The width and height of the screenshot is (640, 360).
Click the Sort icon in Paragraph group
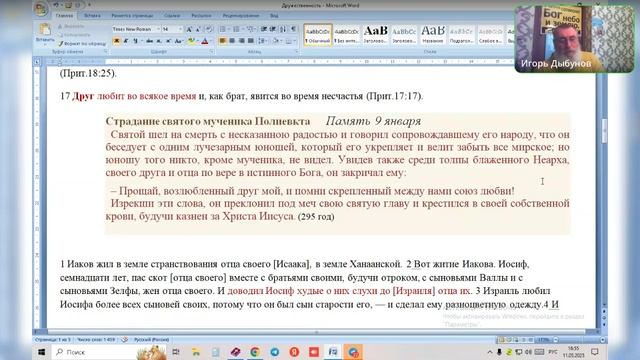(x=283, y=29)
